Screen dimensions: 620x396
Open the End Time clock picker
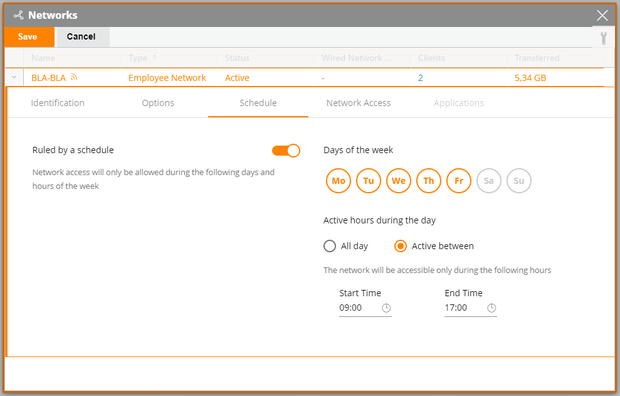491,308
